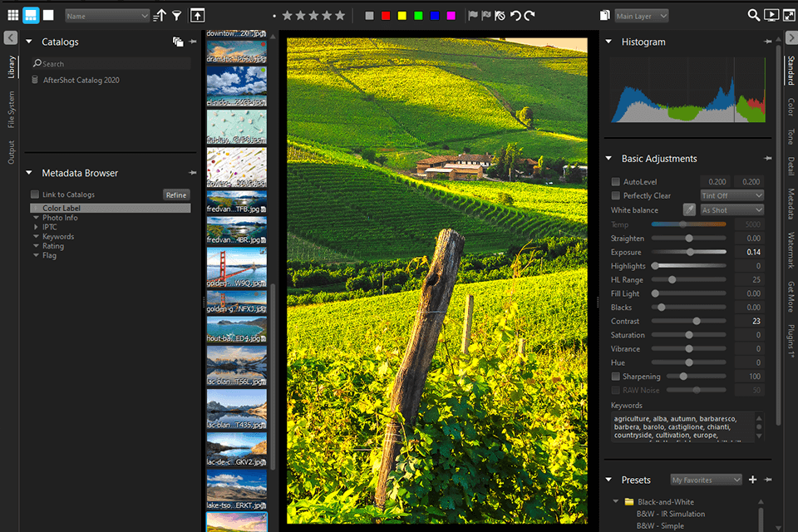Enable the AutoLevel checkbox
Screen dimensions: 798x532
coord(615,181)
